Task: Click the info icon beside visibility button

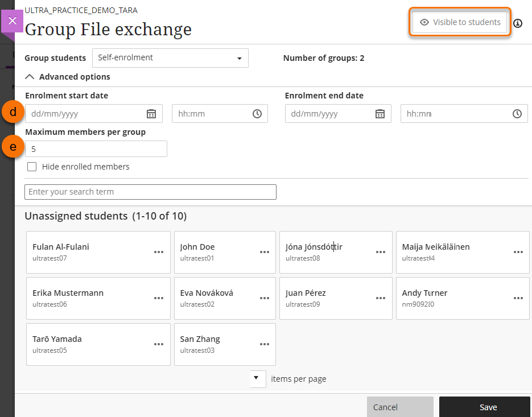Action: 517,23
